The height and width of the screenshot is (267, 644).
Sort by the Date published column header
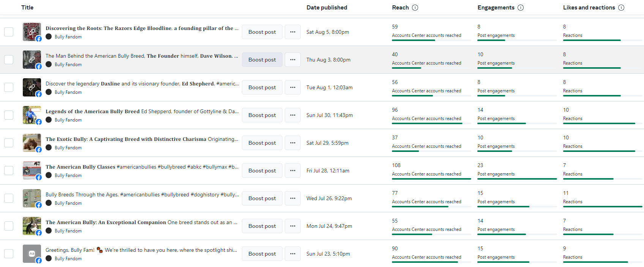click(x=327, y=8)
